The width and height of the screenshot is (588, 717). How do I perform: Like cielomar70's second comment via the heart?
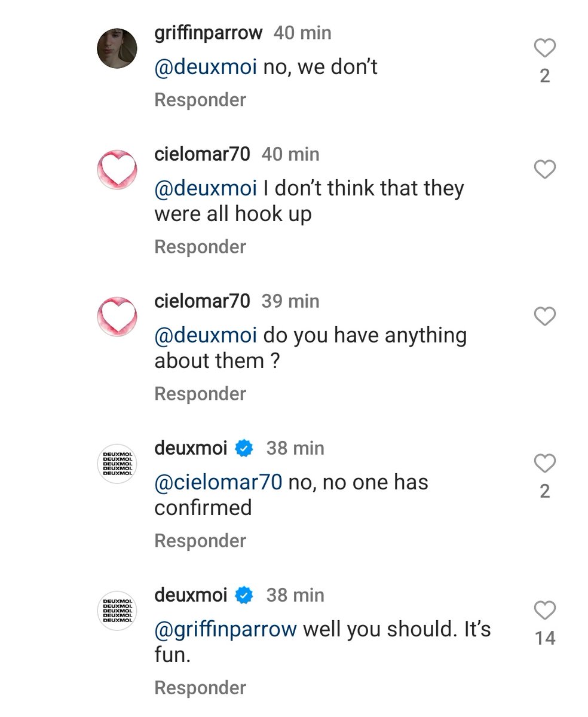point(544,317)
